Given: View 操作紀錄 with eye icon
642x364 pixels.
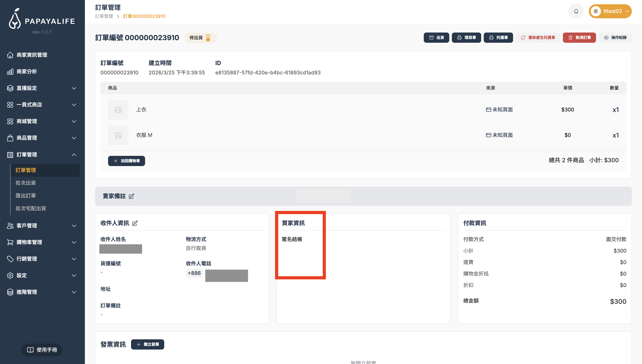Looking at the screenshot, I should point(615,38).
